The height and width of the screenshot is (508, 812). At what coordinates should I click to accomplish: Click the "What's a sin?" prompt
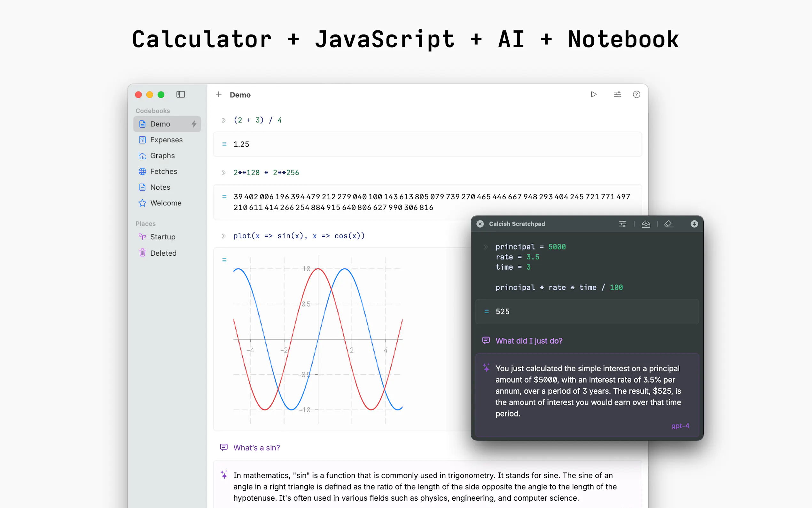[256, 448]
